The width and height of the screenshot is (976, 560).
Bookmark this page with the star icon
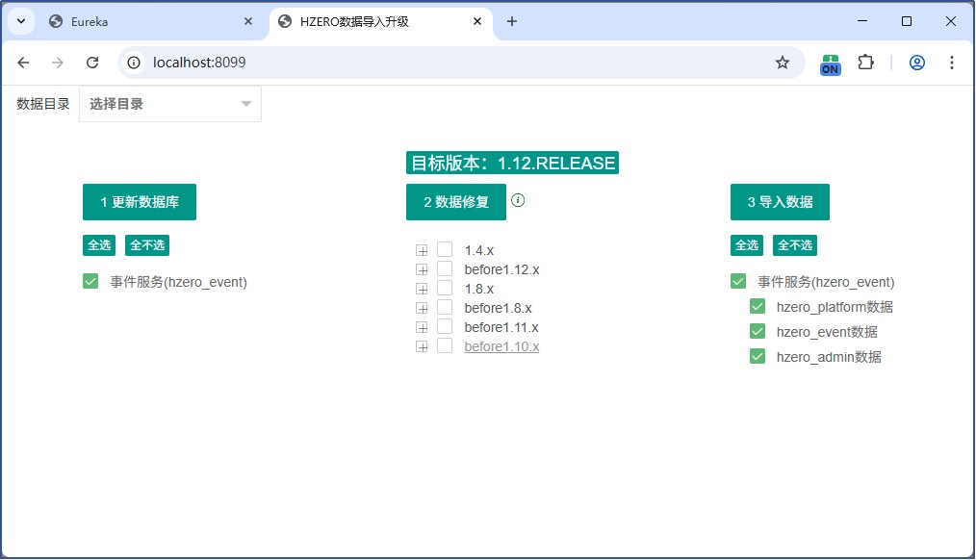[x=783, y=63]
